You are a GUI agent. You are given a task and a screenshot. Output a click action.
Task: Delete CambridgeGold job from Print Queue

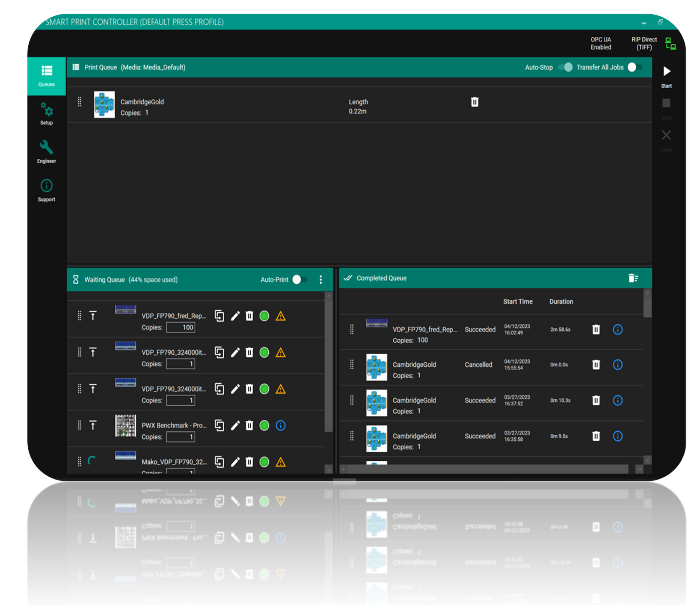click(x=475, y=102)
